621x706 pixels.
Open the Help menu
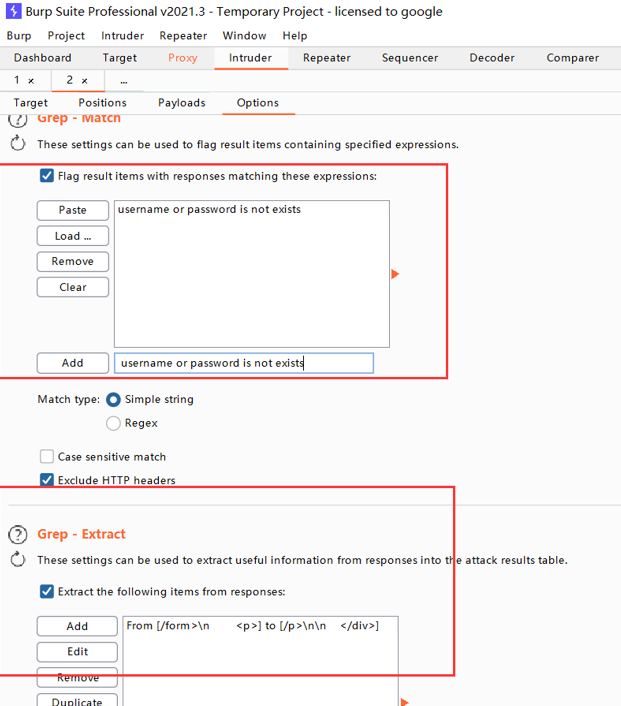tap(295, 36)
